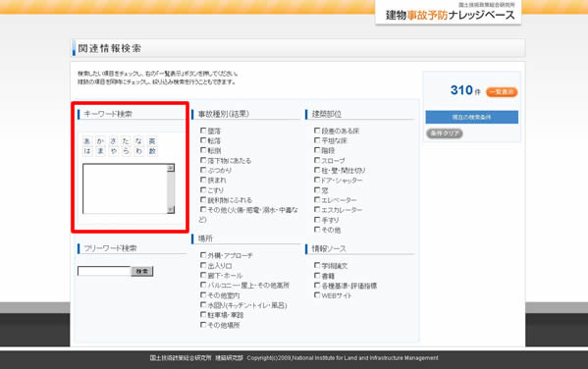Check the こすり checkbox
Screen dimensions: 588x369
coord(203,189)
